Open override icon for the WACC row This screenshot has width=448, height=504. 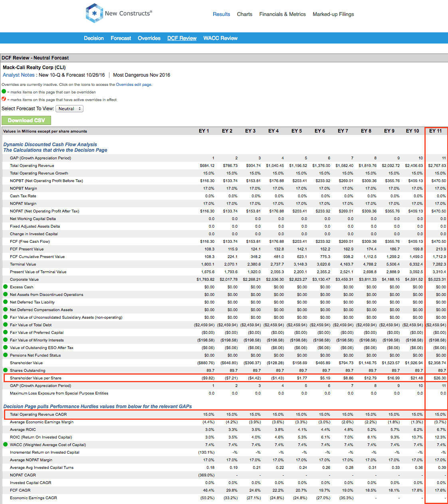pyautogui.click(x=6, y=444)
